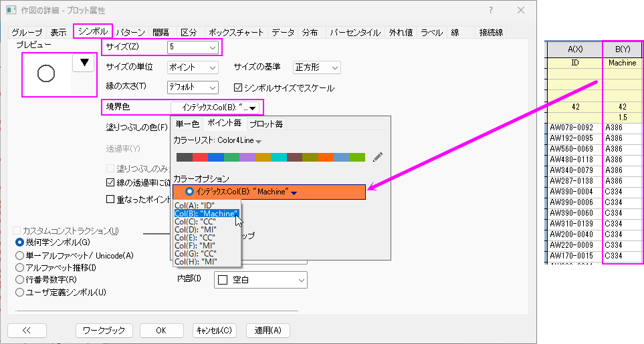Select the プロット毎 color tab
The height and width of the screenshot is (344, 644).
[x=265, y=124]
